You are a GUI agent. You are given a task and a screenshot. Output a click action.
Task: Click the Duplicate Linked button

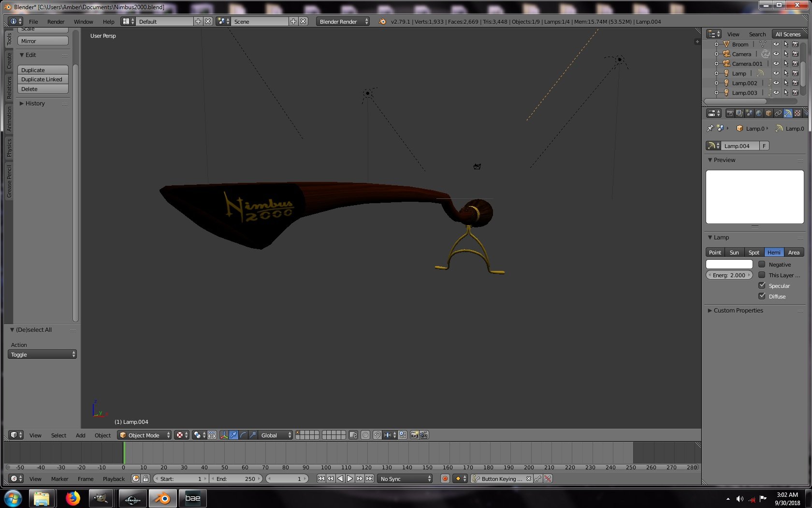pos(43,79)
